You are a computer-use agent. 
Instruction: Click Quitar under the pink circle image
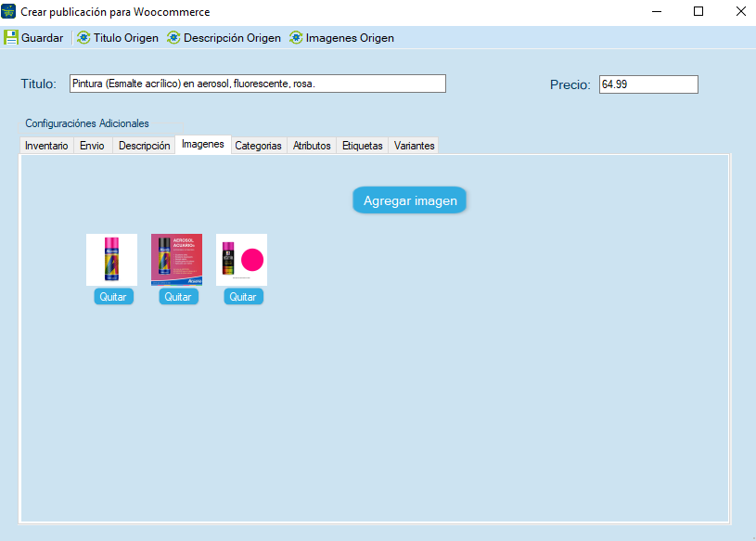(243, 297)
